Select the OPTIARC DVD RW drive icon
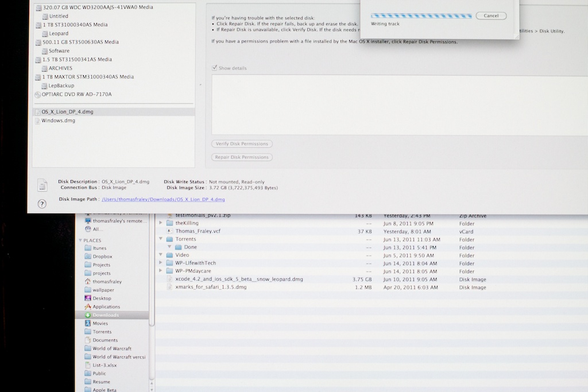This screenshot has height=392, width=588. click(x=37, y=95)
